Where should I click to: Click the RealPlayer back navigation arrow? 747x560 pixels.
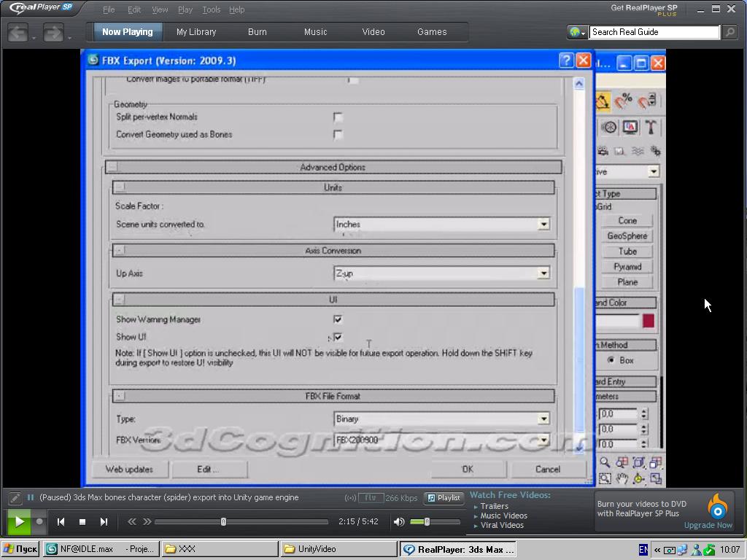pos(18,33)
